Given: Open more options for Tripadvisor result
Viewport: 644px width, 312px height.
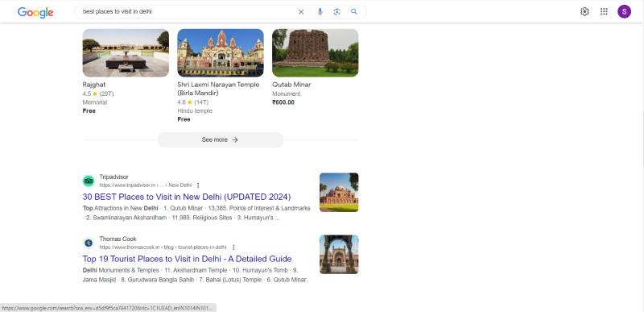Looking at the screenshot, I should click(198, 185).
